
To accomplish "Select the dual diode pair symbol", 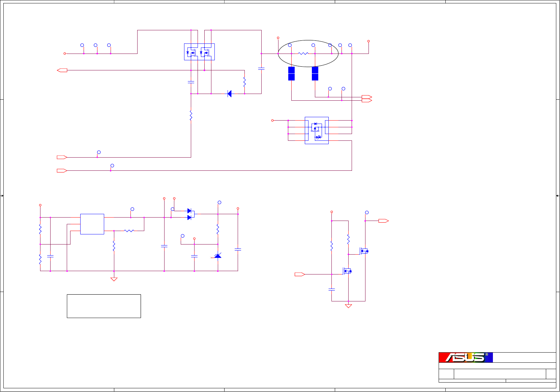I will (190, 214).
